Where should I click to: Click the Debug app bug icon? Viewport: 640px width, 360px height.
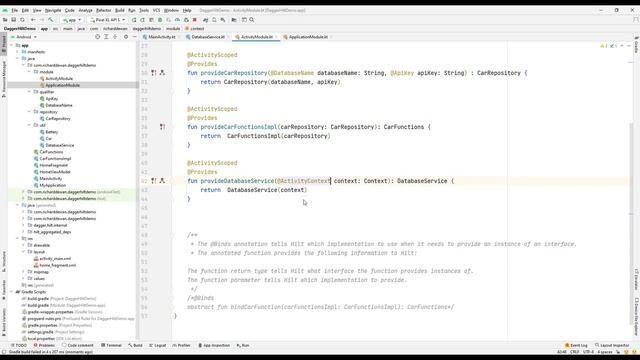coord(160,20)
